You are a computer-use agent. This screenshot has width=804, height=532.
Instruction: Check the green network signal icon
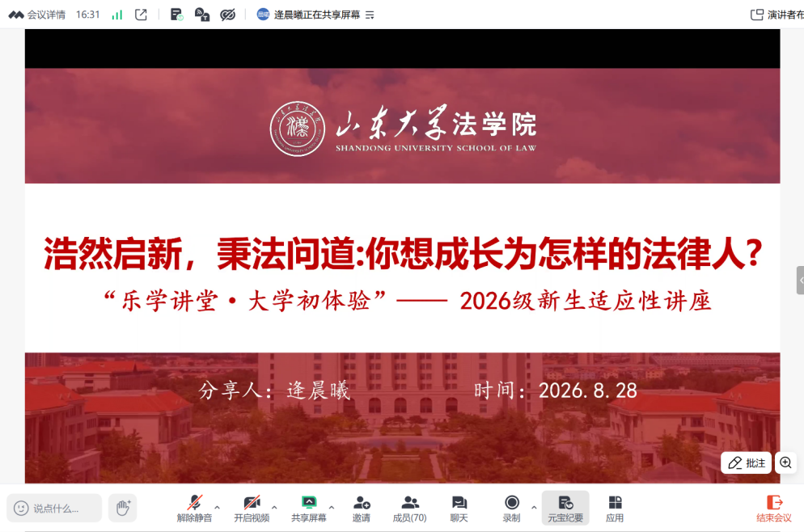pos(117,15)
